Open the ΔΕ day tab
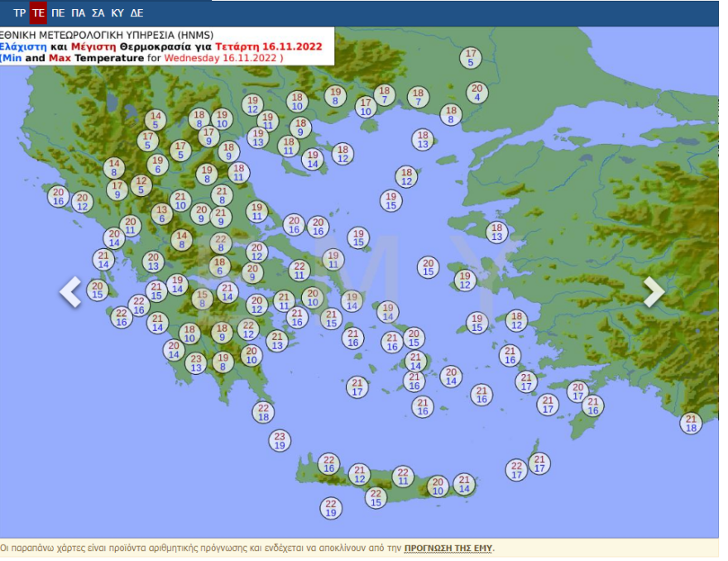728x561 pixels. coord(136,13)
